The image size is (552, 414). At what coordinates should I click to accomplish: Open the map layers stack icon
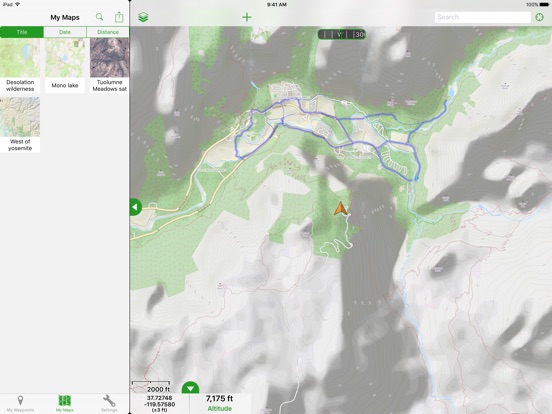point(143,17)
